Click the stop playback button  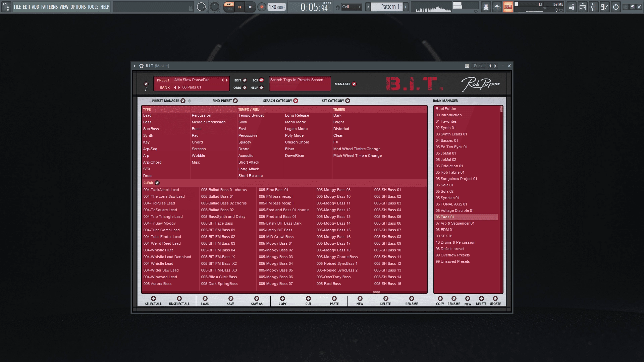[250, 7]
